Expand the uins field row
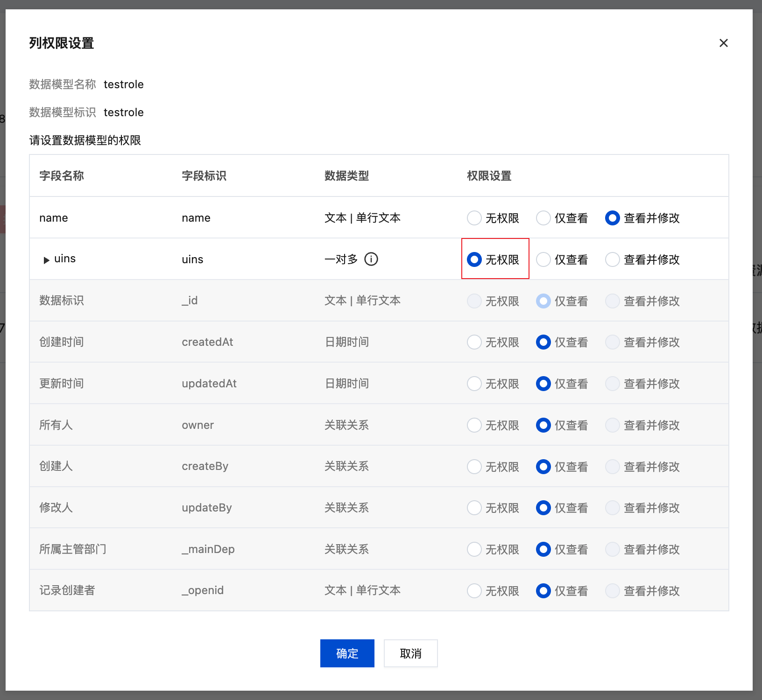The image size is (762, 700). [x=46, y=259]
